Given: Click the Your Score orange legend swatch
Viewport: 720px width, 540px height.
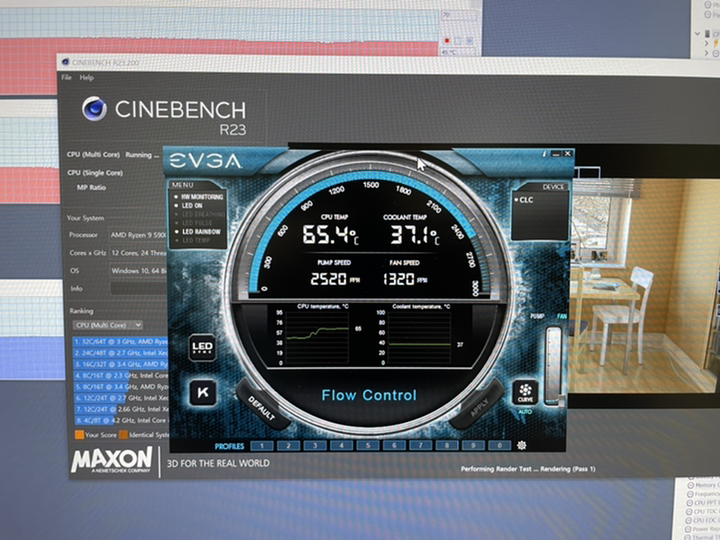Looking at the screenshot, I should click(x=79, y=434).
